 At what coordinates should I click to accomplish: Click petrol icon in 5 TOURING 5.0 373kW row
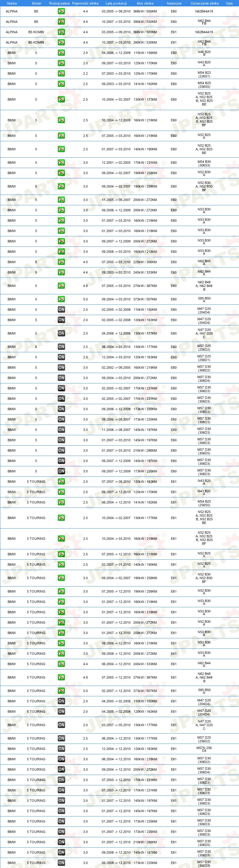coord(61,690)
